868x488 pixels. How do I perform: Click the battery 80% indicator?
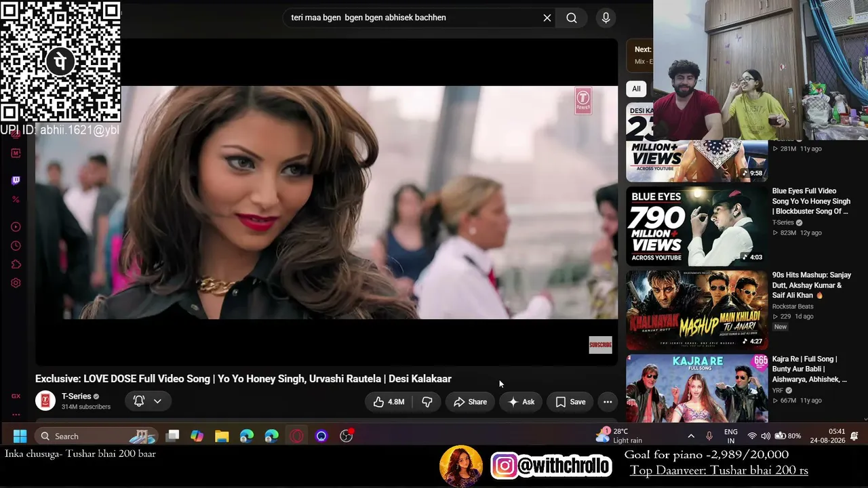pos(788,436)
